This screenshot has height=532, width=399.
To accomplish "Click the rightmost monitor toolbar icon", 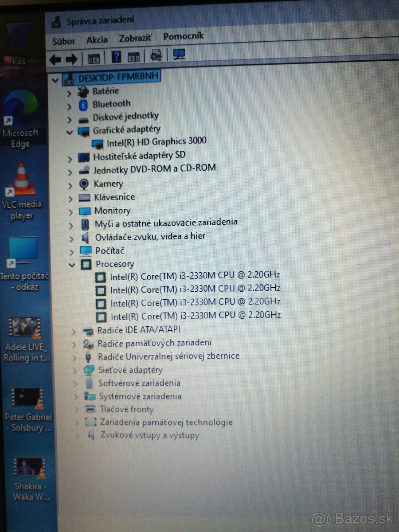I will pyautogui.click(x=178, y=55).
